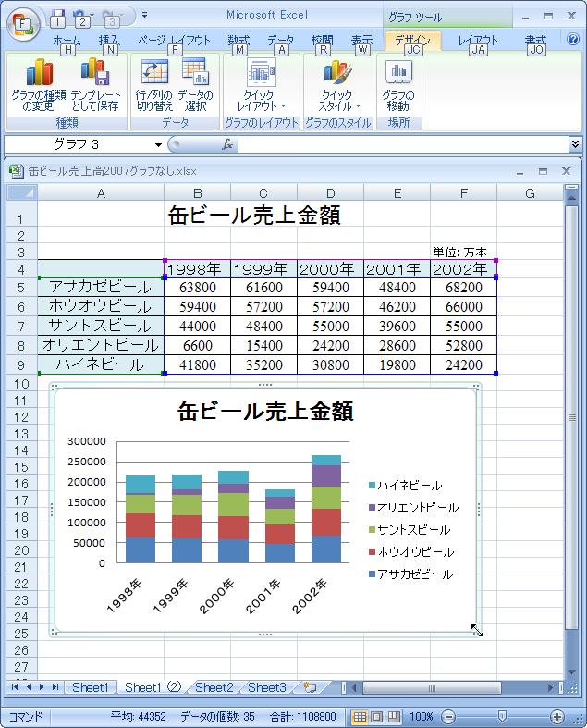Switch to the ホーム ribbon tab

[67, 41]
